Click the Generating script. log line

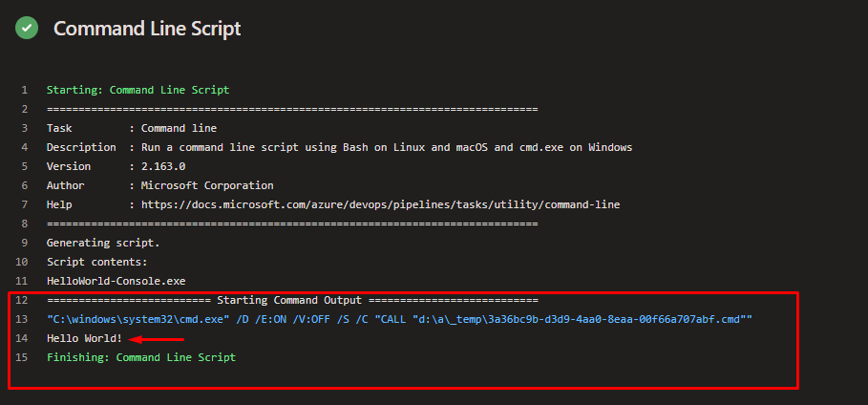point(103,244)
